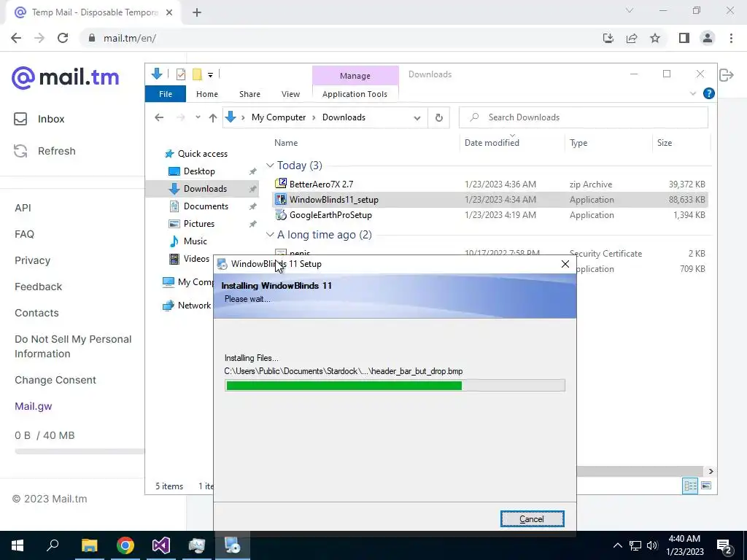Click mail.tm logout icon
747x560 pixels.
click(x=727, y=75)
